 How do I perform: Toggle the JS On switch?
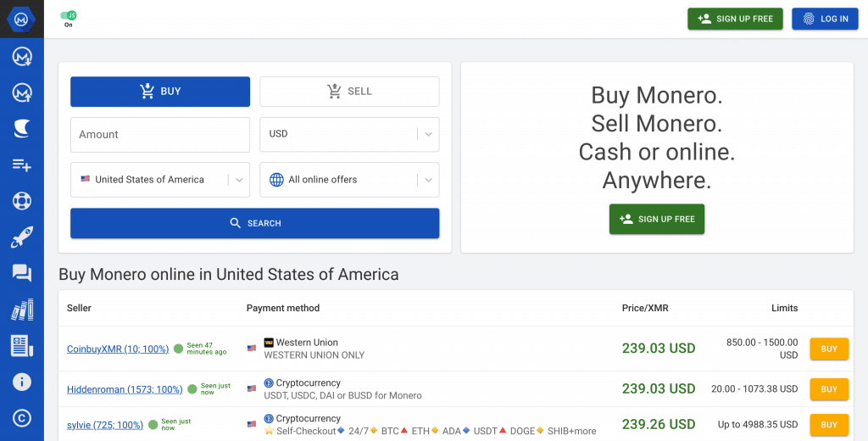coord(69,15)
